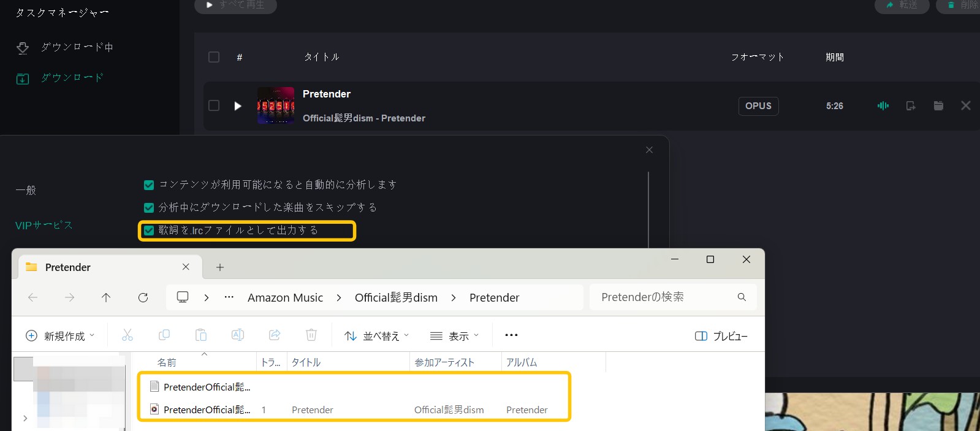Open the 表示 (view) dropdown
The height and width of the screenshot is (431, 980).
click(x=454, y=336)
